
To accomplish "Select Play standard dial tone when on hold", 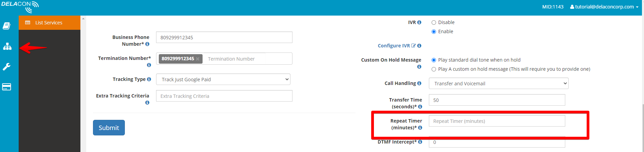I will 434,60.
